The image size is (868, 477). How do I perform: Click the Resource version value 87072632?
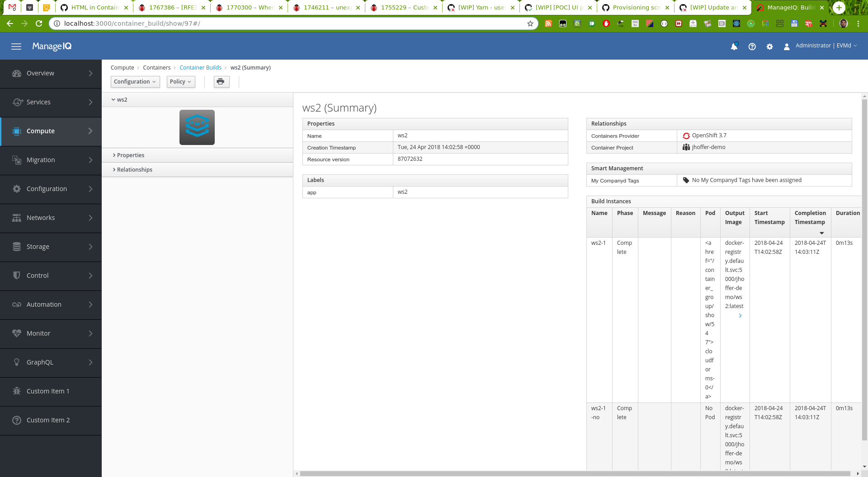click(410, 159)
